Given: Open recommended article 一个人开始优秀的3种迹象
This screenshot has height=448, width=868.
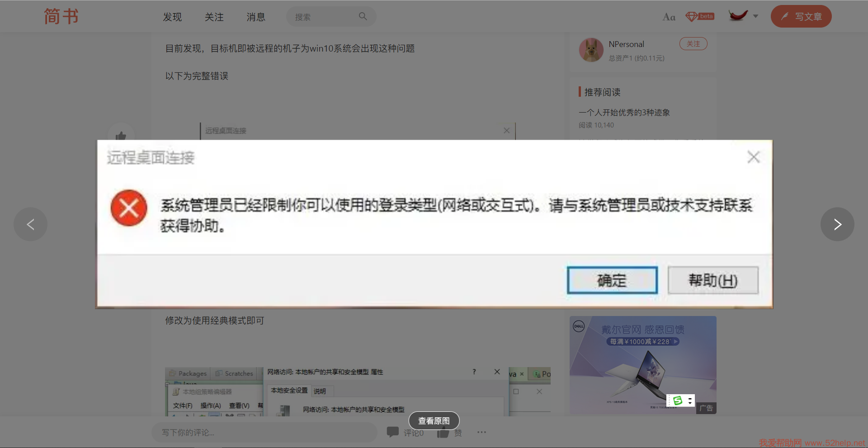Looking at the screenshot, I should coord(624,113).
